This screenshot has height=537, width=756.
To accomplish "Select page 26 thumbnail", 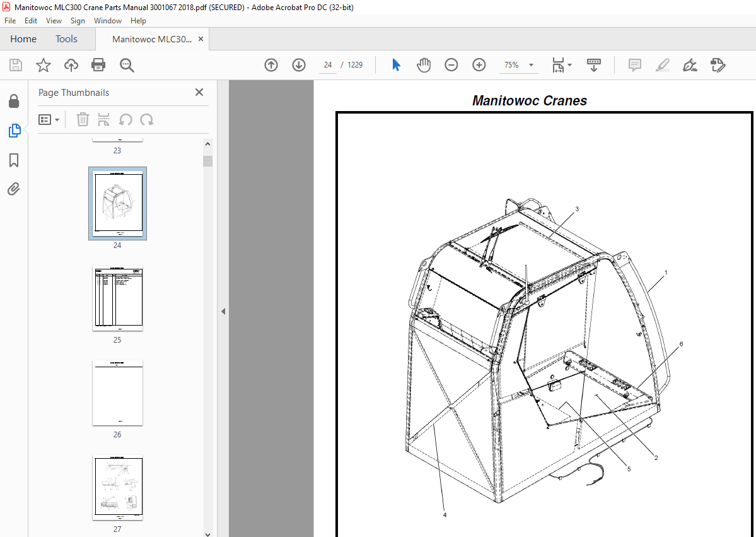I will [118, 392].
